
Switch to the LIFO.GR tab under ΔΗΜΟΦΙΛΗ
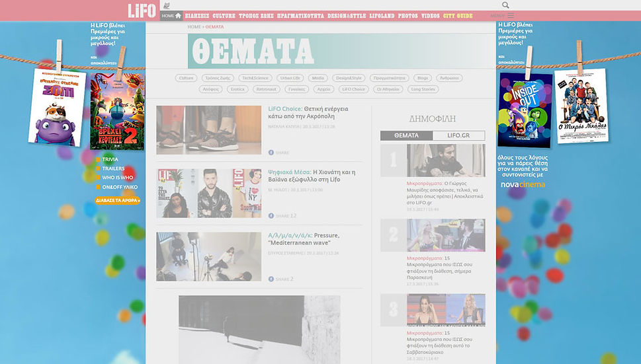pyautogui.click(x=458, y=135)
